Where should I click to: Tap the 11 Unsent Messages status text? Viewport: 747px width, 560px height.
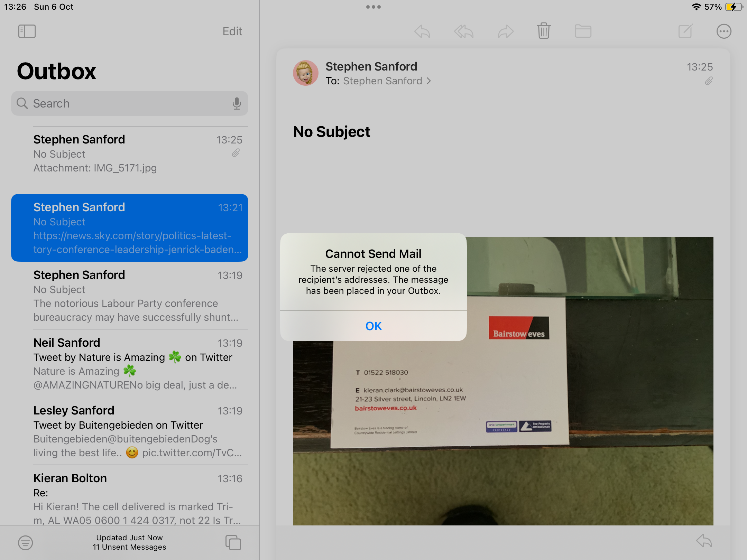[130, 547]
